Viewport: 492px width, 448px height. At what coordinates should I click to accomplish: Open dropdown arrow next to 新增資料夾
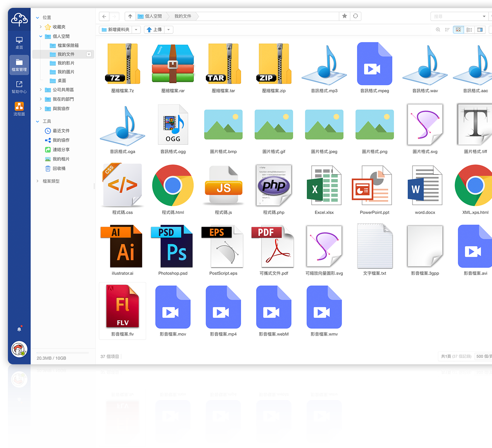pos(136,30)
